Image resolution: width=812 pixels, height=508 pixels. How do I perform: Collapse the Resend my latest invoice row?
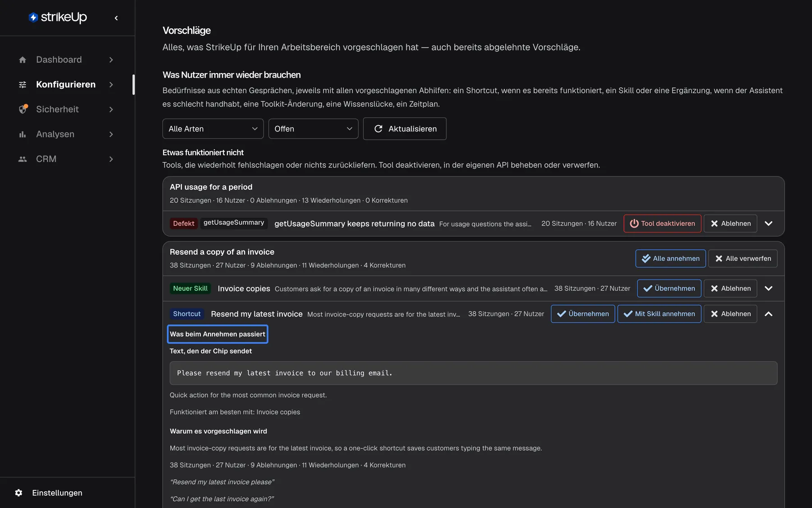pyautogui.click(x=769, y=314)
